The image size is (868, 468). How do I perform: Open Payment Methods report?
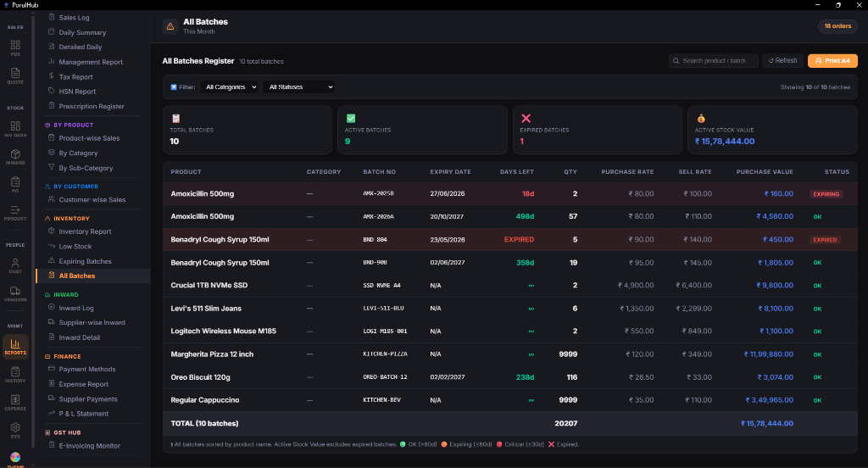tap(87, 370)
